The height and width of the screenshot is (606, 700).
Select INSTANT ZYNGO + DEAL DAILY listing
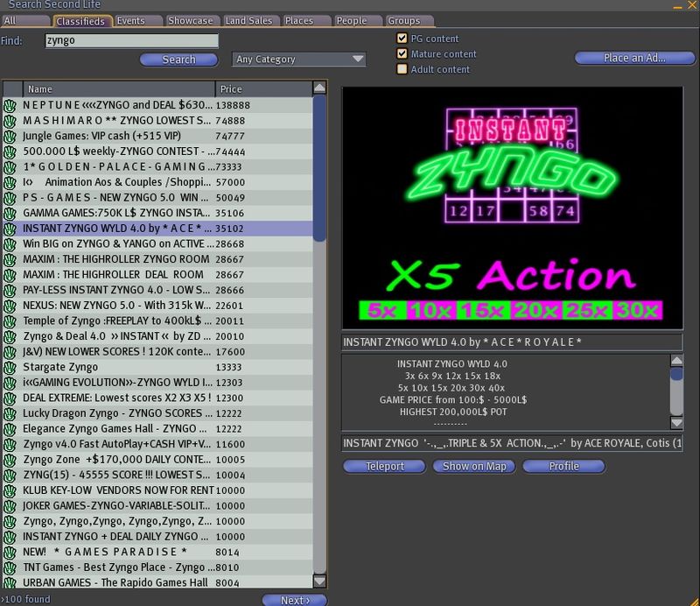158,537
